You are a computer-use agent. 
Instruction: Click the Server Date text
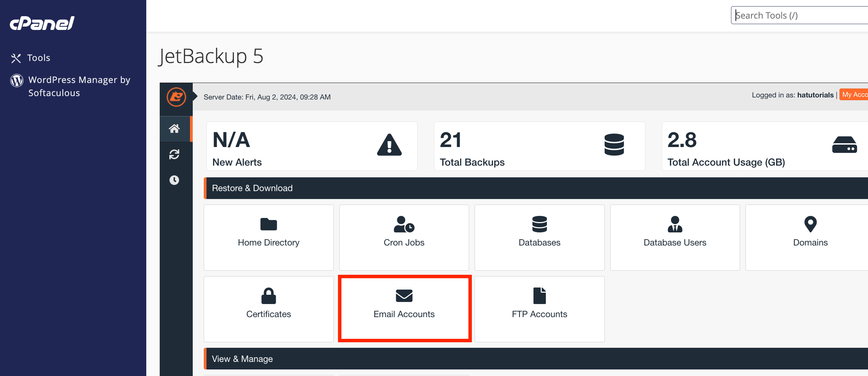tap(267, 97)
